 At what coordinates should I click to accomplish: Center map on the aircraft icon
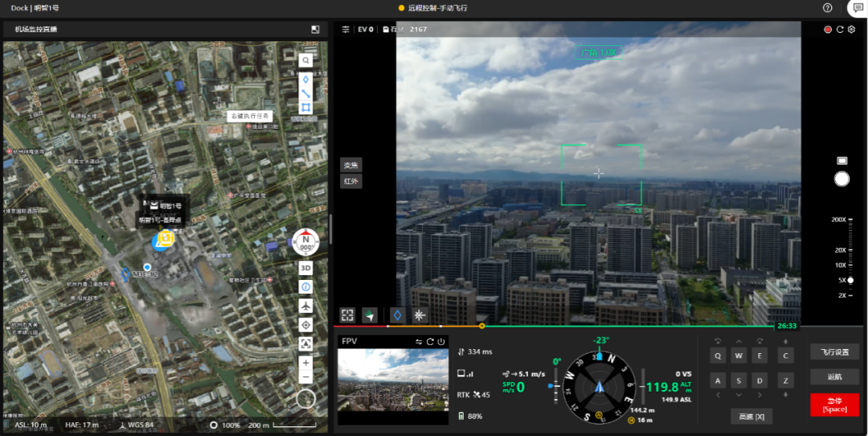pyautogui.click(x=305, y=306)
